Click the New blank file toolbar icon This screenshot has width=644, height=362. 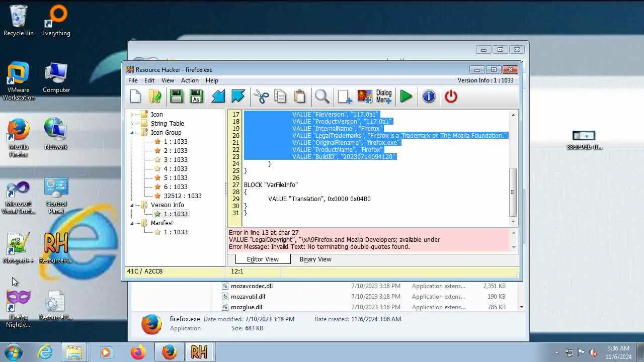tap(135, 96)
